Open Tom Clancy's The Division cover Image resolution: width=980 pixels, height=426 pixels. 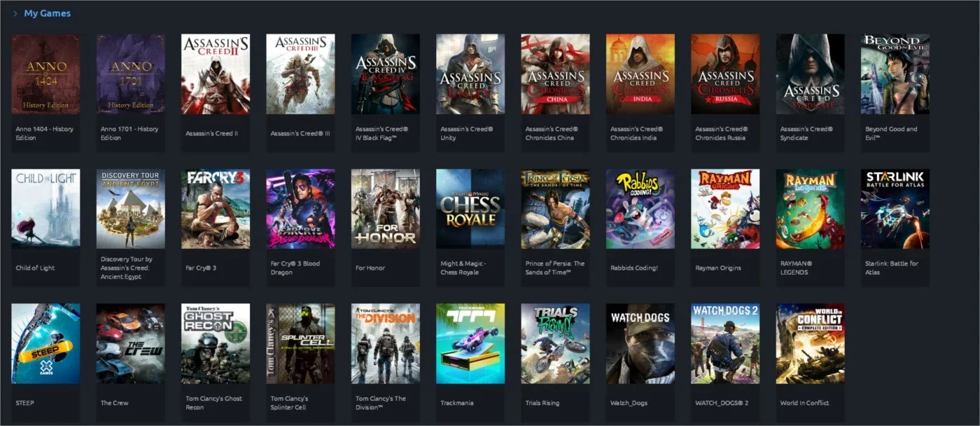pos(386,343)
